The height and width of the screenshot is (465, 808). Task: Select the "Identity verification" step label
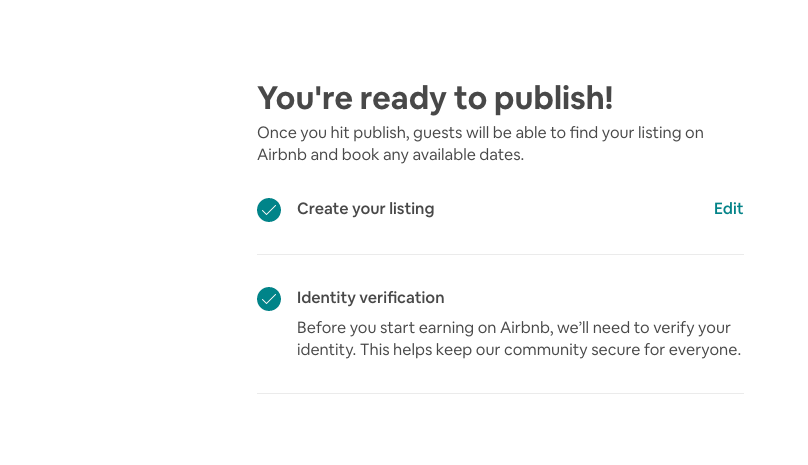pos(370,298)
